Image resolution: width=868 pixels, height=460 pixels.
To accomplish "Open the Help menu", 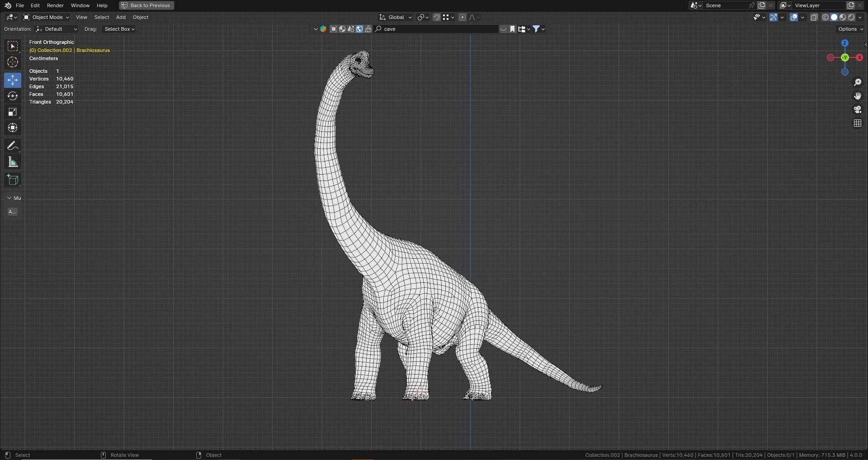I will [x=102, y=5].
